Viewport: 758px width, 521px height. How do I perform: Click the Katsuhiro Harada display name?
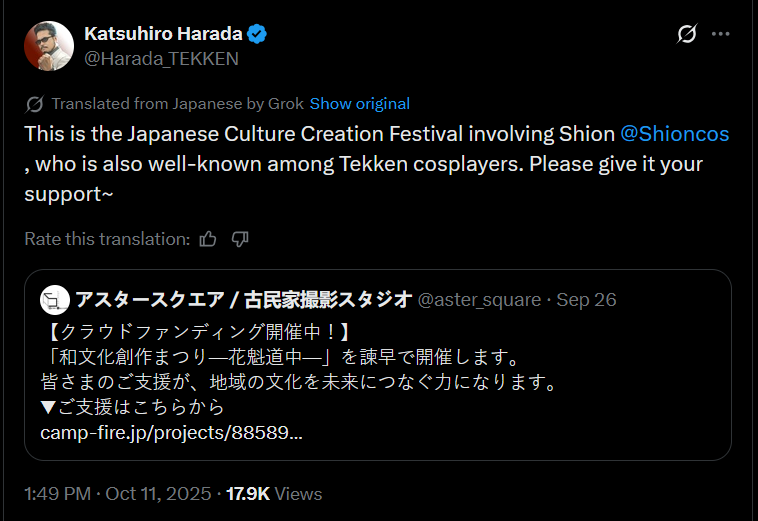point(164,34)
